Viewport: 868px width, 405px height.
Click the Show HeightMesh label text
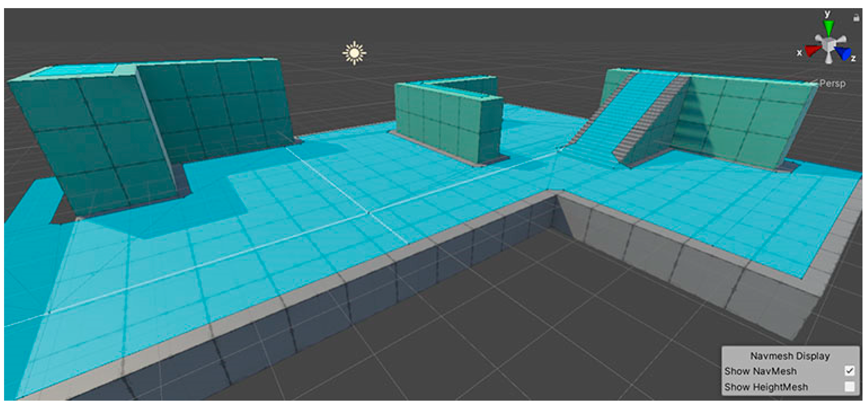coord(766,387)
